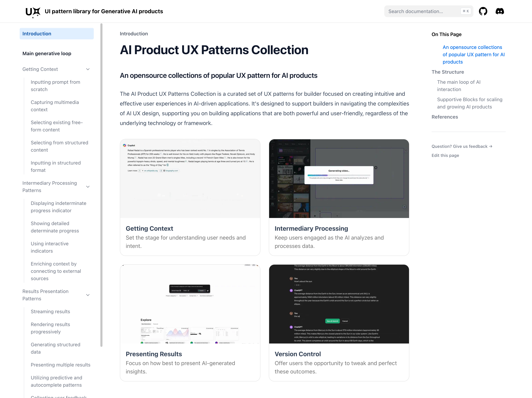Open References section on this page
The width and height of the screenshot is (532, 398).
445,117
